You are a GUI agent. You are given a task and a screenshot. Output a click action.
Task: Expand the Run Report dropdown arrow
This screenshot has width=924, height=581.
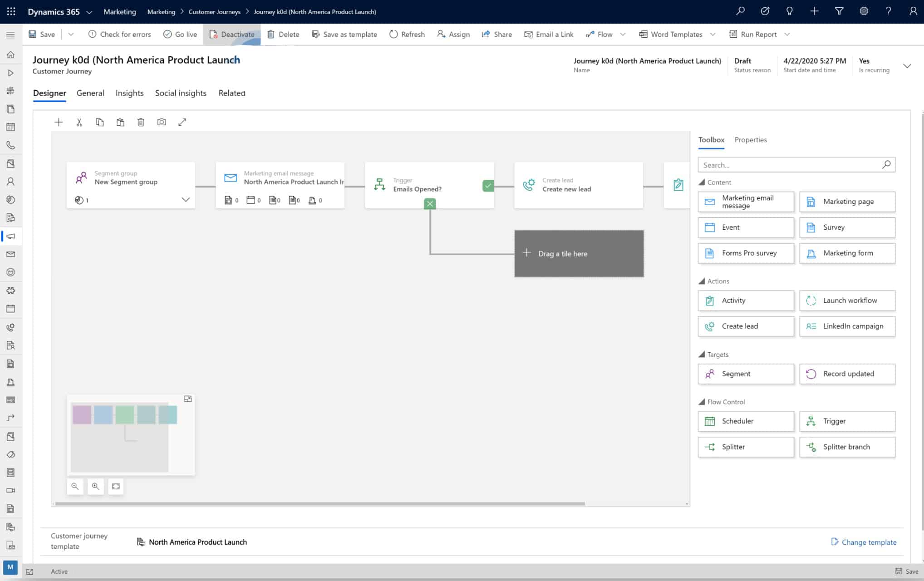pyautogui.click(x=787, y=34)
